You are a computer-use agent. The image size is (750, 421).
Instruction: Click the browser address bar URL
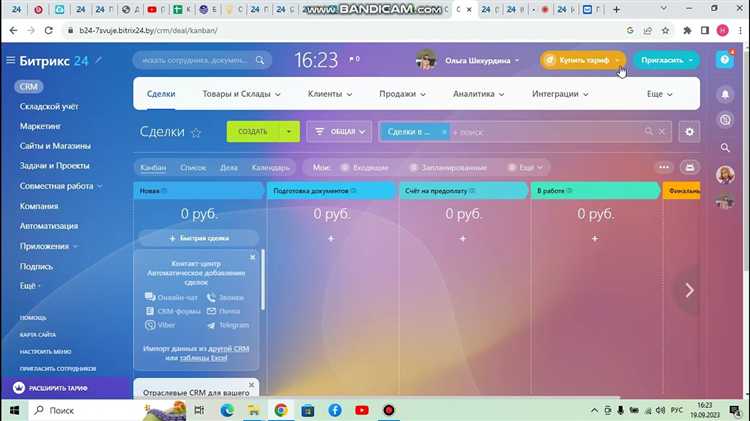[148, 30]
